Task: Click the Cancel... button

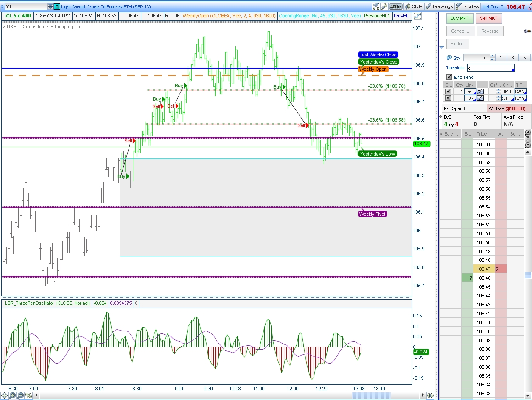Action: [460, 31]
